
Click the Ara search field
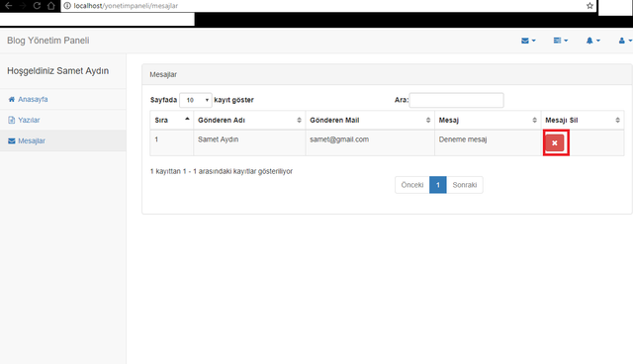pyautogui.click(x=457, y=100)
